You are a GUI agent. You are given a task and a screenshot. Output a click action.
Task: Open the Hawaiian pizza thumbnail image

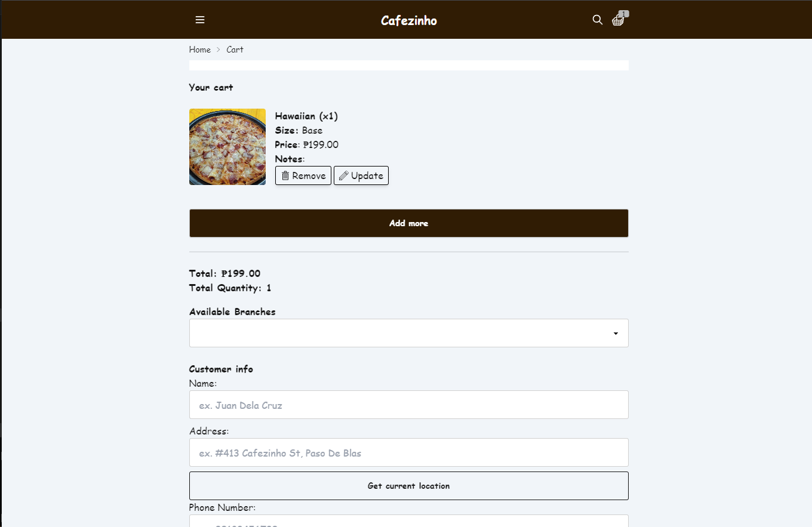tap(227, 147)
